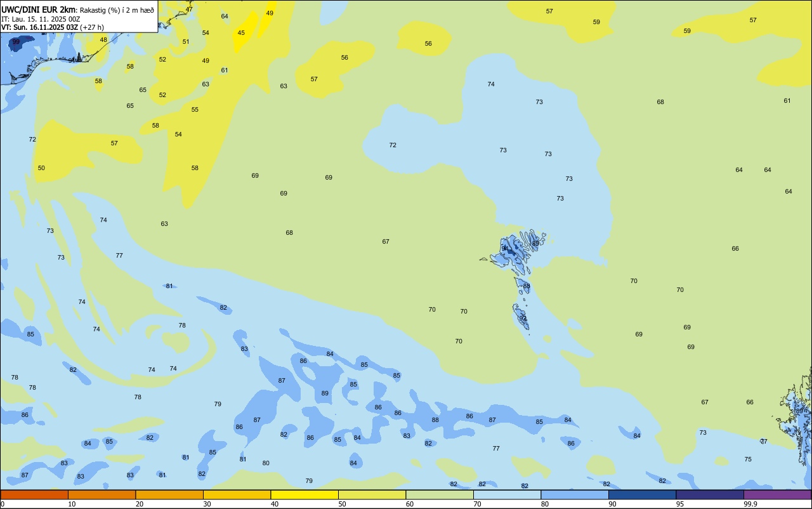This screenshot has height=509, width=812.
Task: Click the 95–99.9% navy legend swatch
Action: tap(710, 494)
